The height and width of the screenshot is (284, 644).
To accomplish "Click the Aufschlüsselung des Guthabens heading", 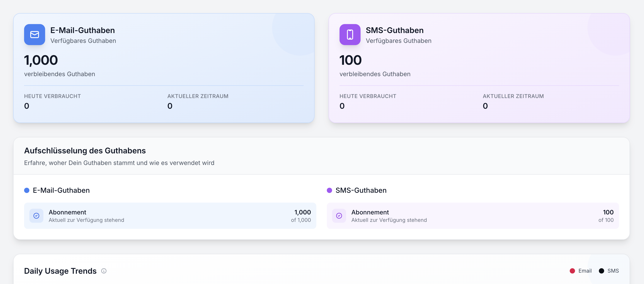I will click(x=85, y=151).
